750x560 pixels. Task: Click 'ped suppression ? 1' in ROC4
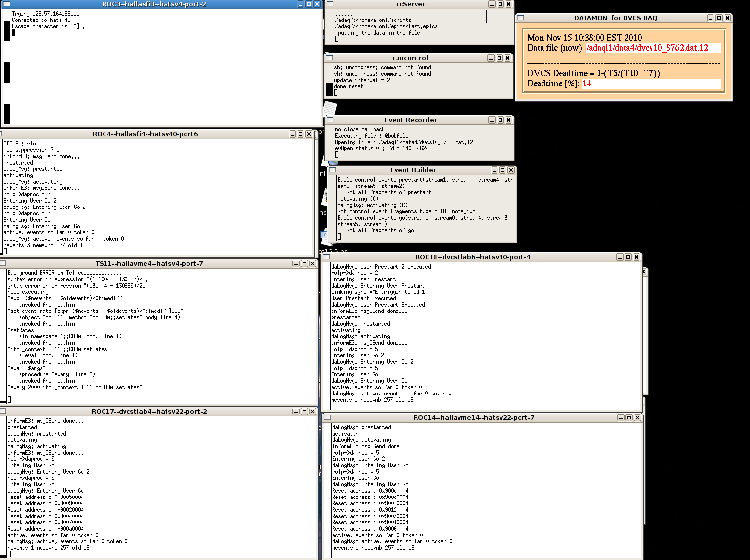click(x=31, y=150)
